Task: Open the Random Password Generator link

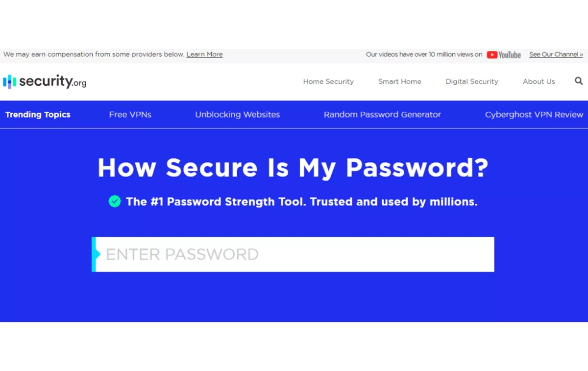Action: 382,115
